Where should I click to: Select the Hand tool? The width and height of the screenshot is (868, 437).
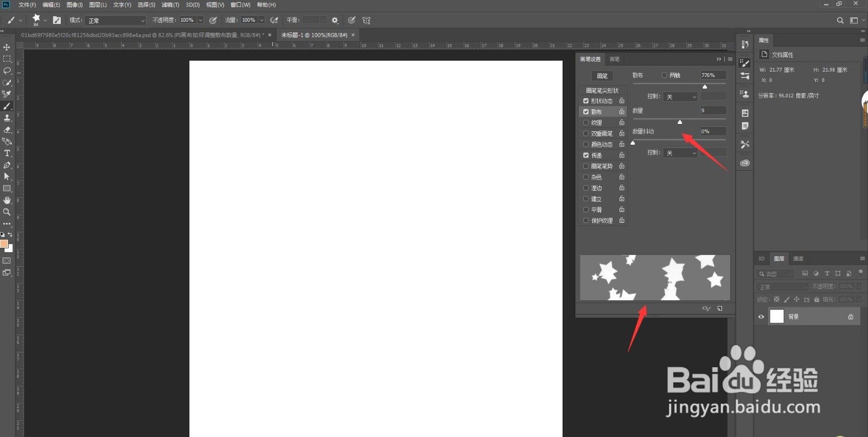pyautogui.click(x=7, y=200)
